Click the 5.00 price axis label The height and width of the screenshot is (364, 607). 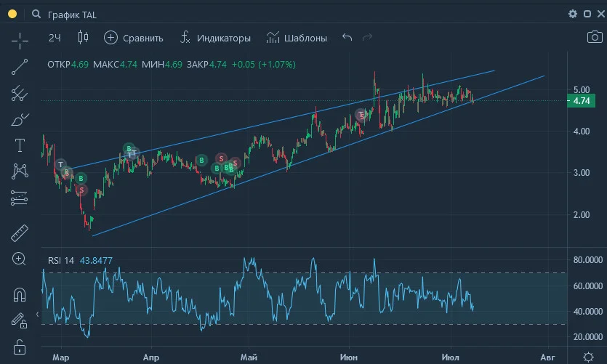coord(582,90)
